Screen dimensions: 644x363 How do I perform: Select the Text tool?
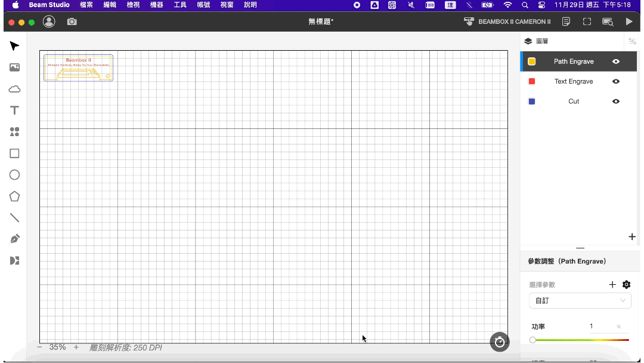coord(14,110)
